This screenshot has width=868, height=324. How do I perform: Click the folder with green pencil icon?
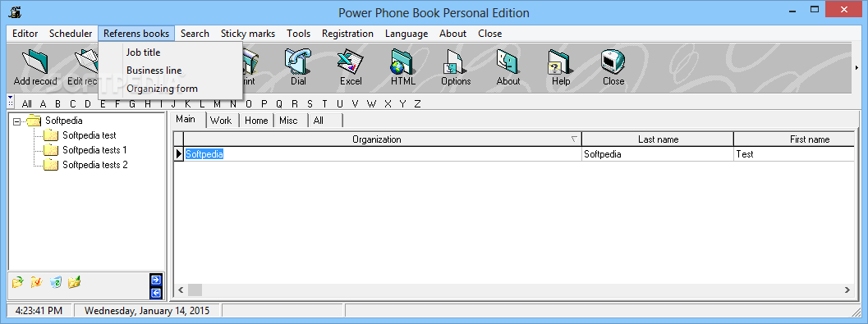click(74, 282)
